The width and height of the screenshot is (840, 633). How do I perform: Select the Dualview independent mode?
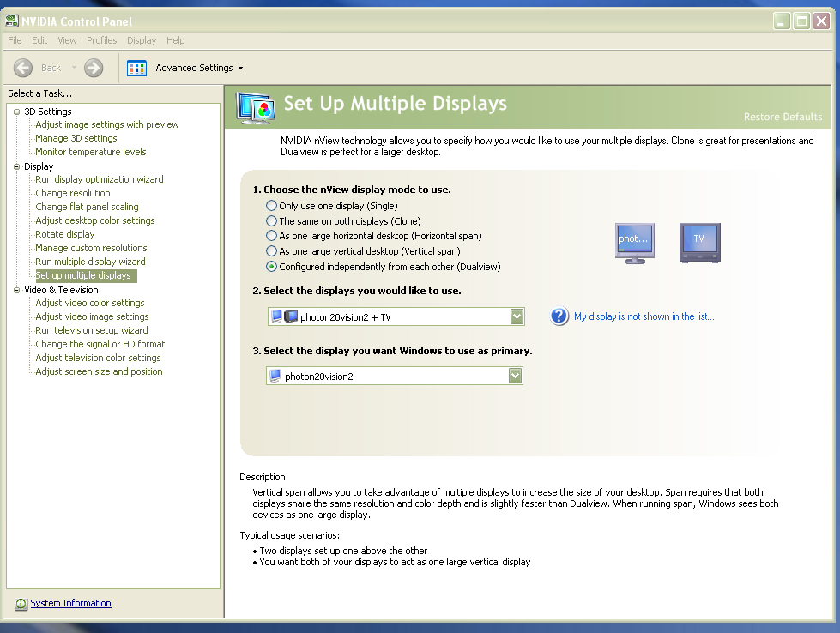coord(272,266)
